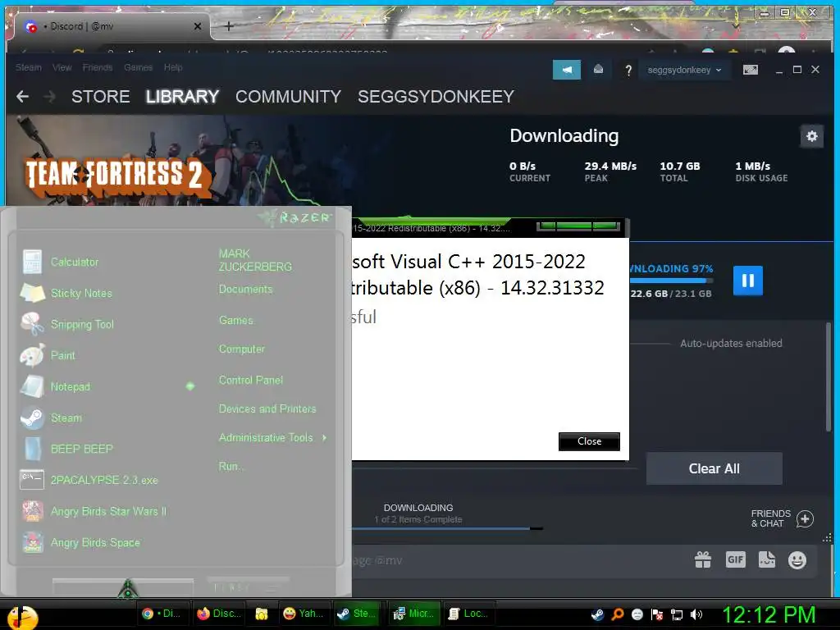The image size is (840, 630).
Task: Click the 12:12 PM taskbar clock
Action: 769,614
